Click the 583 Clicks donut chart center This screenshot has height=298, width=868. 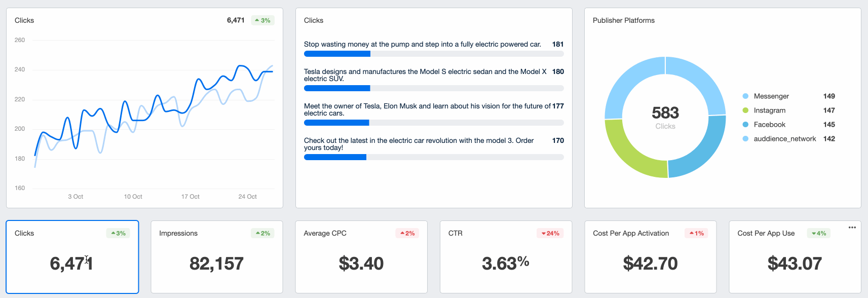click(x=665, y=117)
